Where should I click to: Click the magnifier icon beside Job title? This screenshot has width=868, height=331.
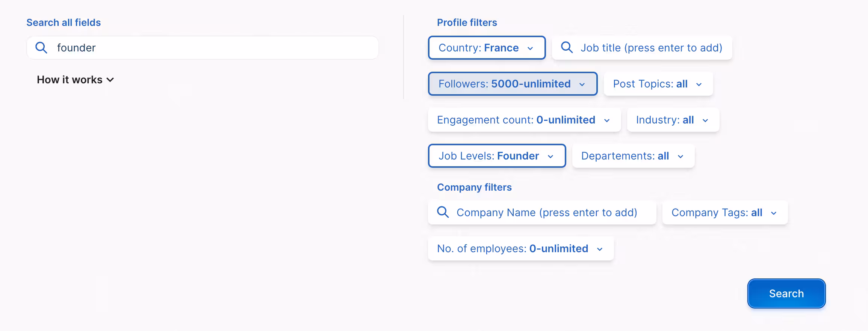coord(567,48)
